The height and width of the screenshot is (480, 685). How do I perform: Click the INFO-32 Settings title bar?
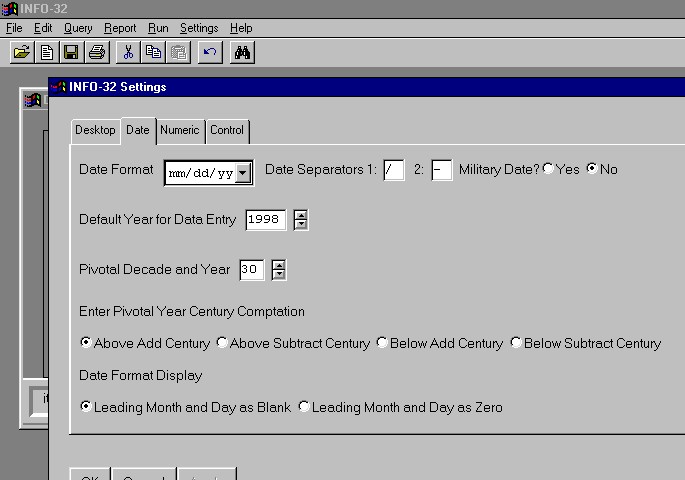(x=367, y=87)
